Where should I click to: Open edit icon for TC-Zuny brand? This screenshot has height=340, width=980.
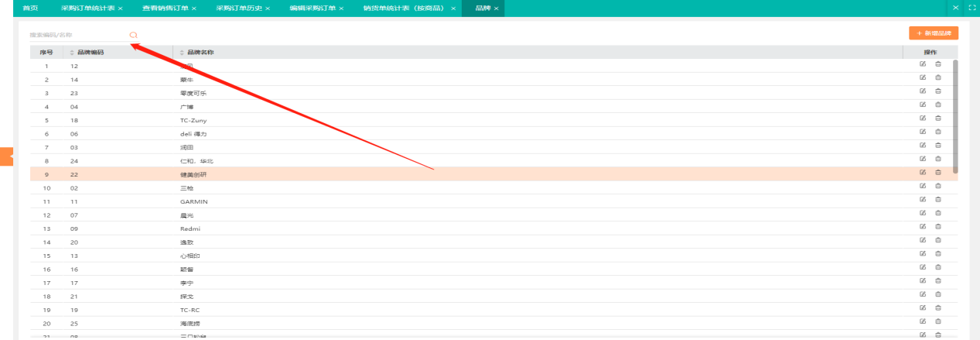(x=922, y=118)
